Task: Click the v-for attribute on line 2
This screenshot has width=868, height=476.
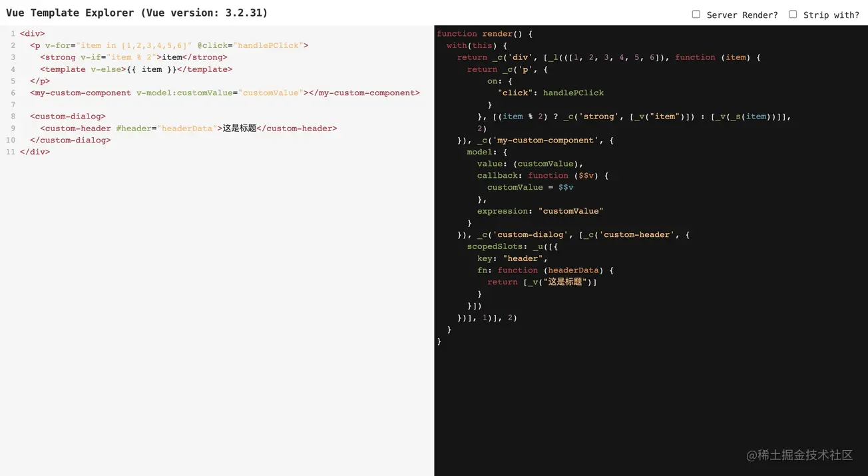Action: [x=118, y=45]
